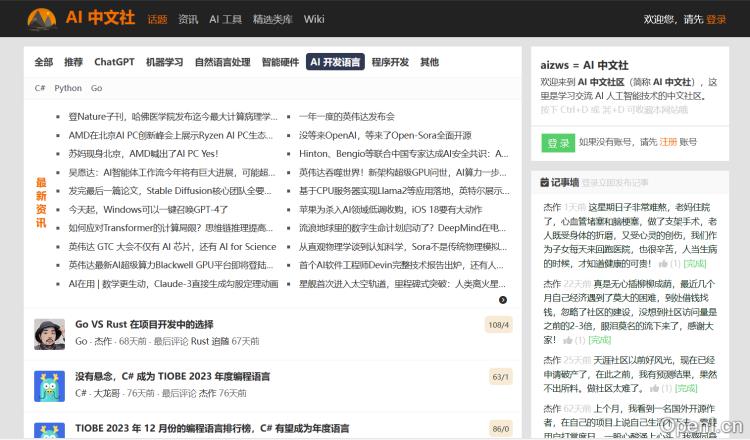Like the 真是无心插柳 note thumbs-up
Image resolution: width=750 pixels, height=440 pixels.
(568, 340)
